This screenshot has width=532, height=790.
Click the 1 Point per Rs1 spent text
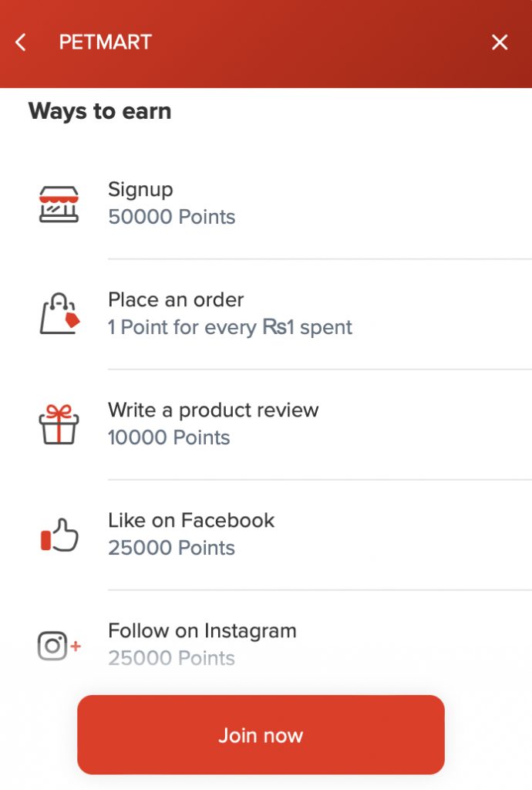coord(230,327)
